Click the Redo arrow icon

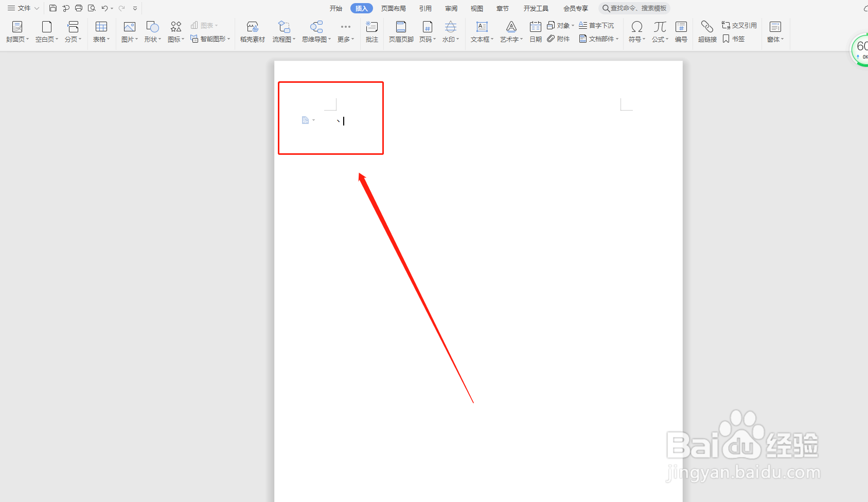122,8
